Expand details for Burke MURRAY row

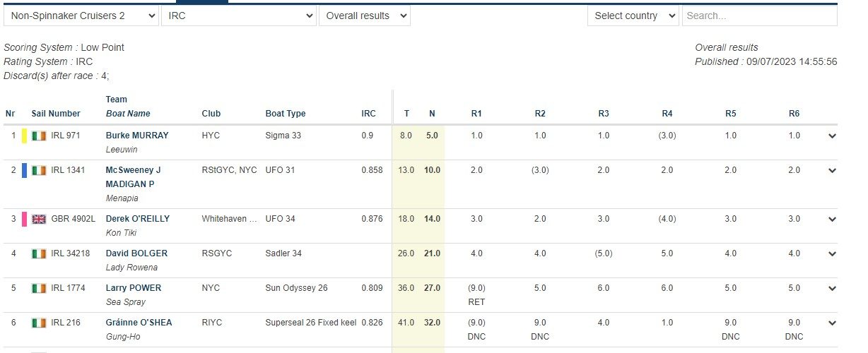pyautogui.click(x=832, y=136)
